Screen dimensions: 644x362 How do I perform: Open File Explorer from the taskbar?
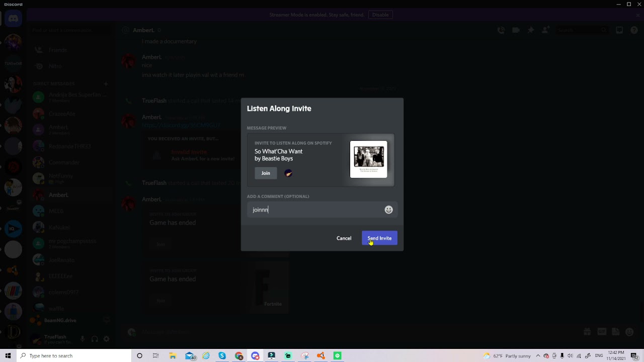point(173,356)
